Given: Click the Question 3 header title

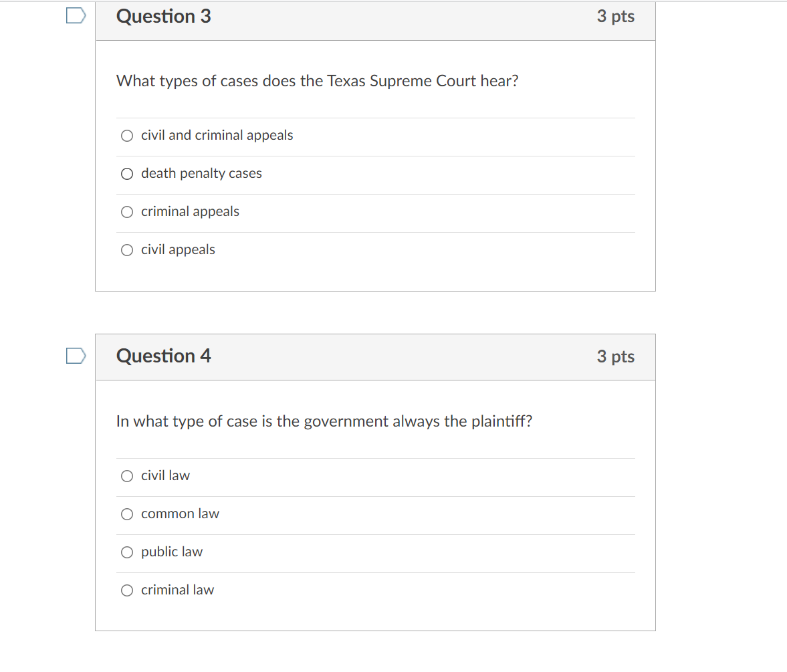Looking at the screenshot, I should point(164,16).
